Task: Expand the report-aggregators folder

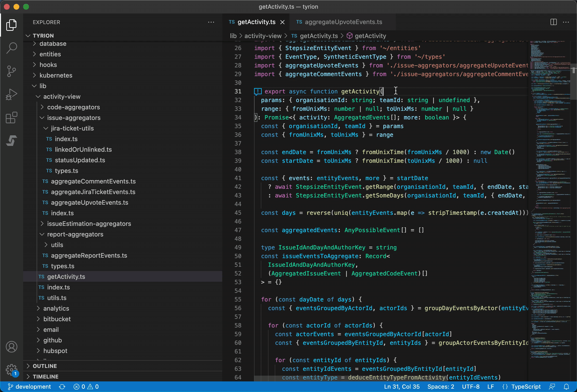Action: click(75, 234)
